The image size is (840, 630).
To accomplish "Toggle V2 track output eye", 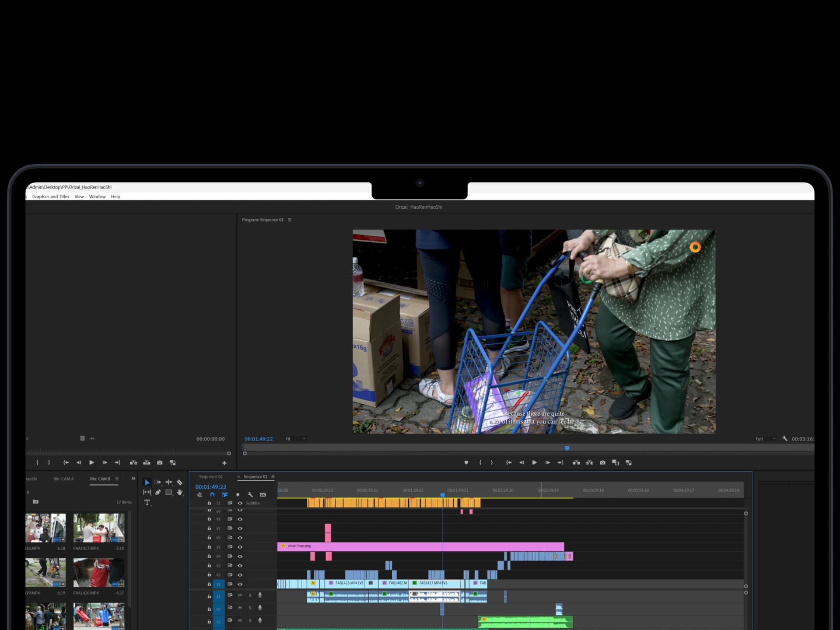I will pos(240,575).
